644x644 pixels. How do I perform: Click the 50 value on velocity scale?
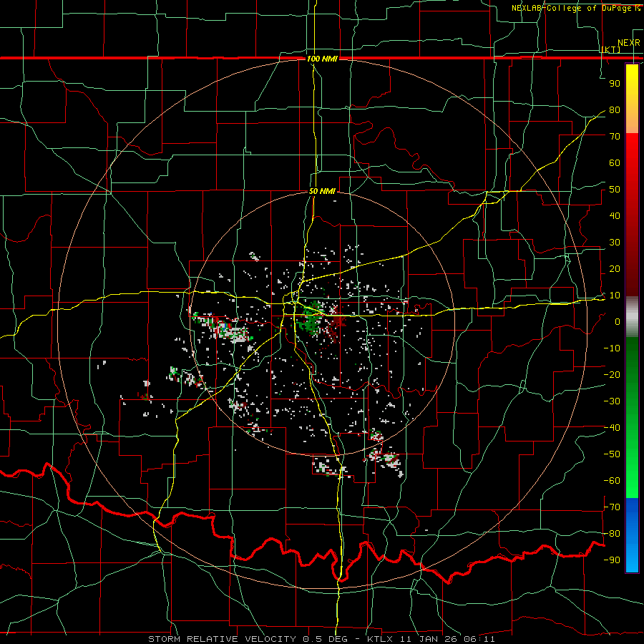[615, 190]
